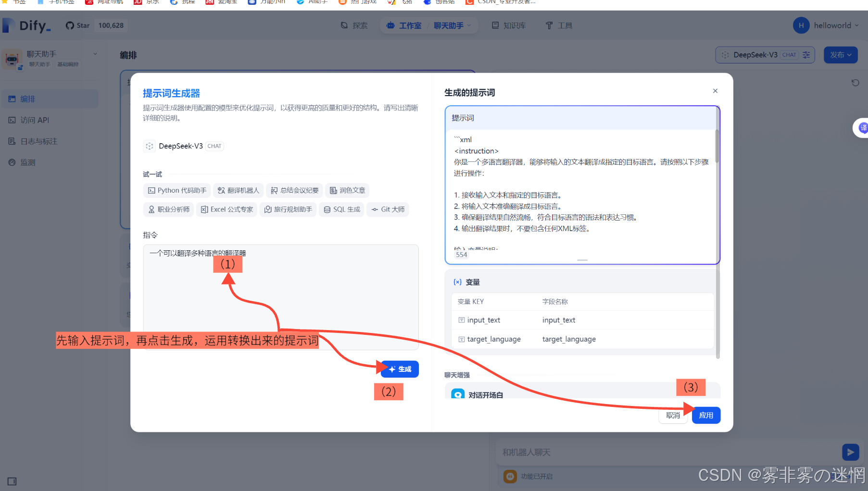
Task: Switch to the 工作室 tab
Action: click(x=404, y=25)
